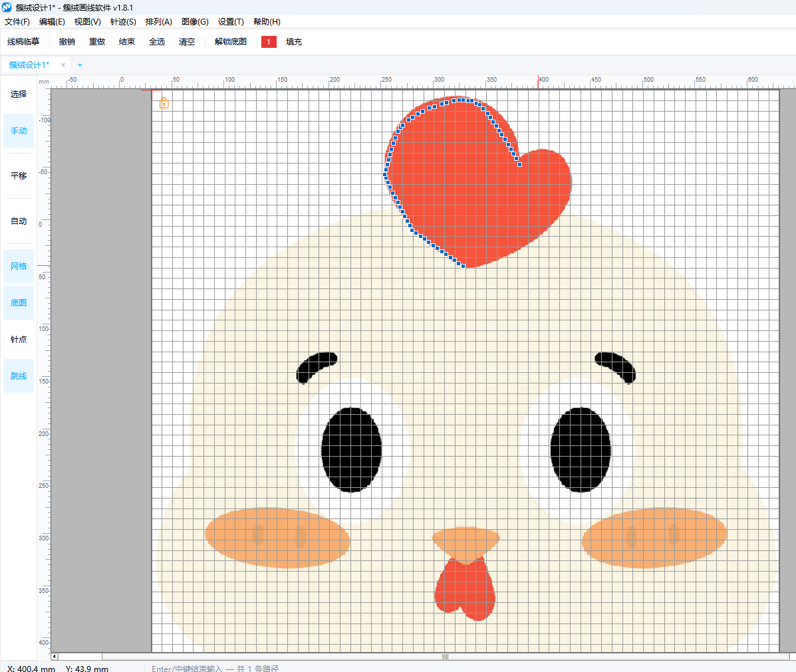Open the 针迹(S) menu
Screen dimensions: 796x672
coord(123,22)
